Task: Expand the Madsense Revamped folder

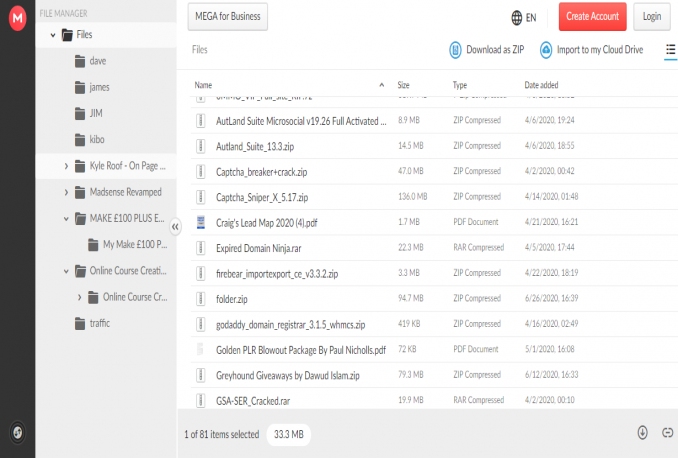Action: pyautogui.click(x=66, y=191)
